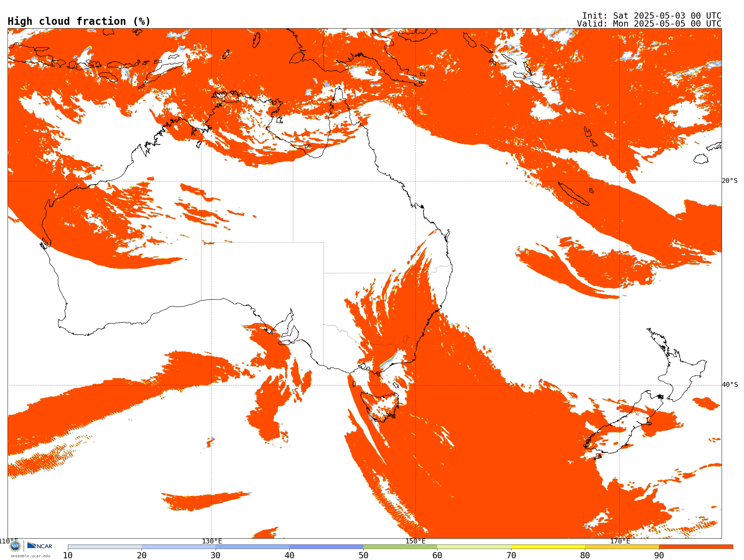Click Tasmania on the map

[381, 406]
